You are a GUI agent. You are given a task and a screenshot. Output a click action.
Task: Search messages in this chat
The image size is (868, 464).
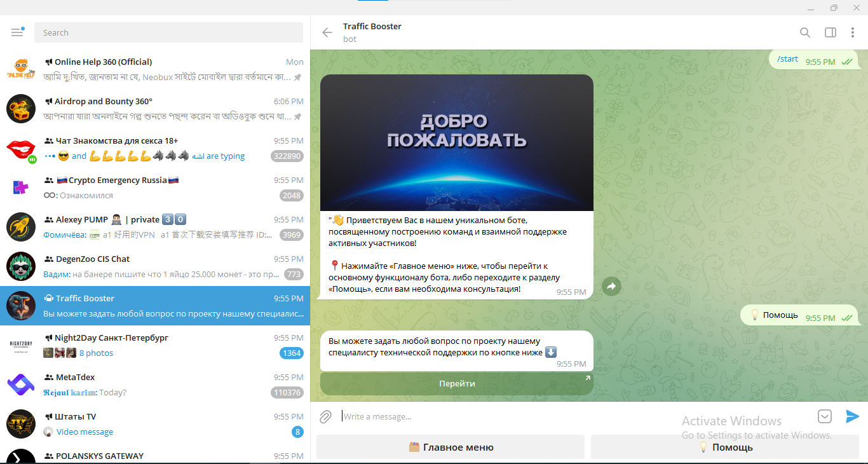(x=805, y=32)
